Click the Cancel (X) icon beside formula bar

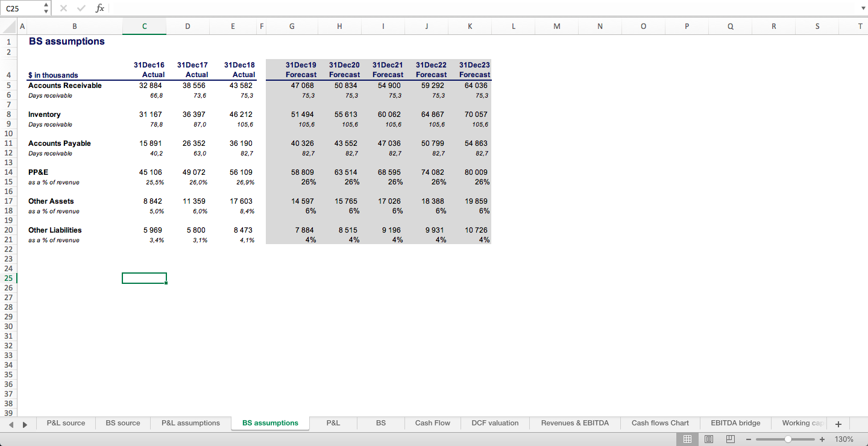[63, 8]
